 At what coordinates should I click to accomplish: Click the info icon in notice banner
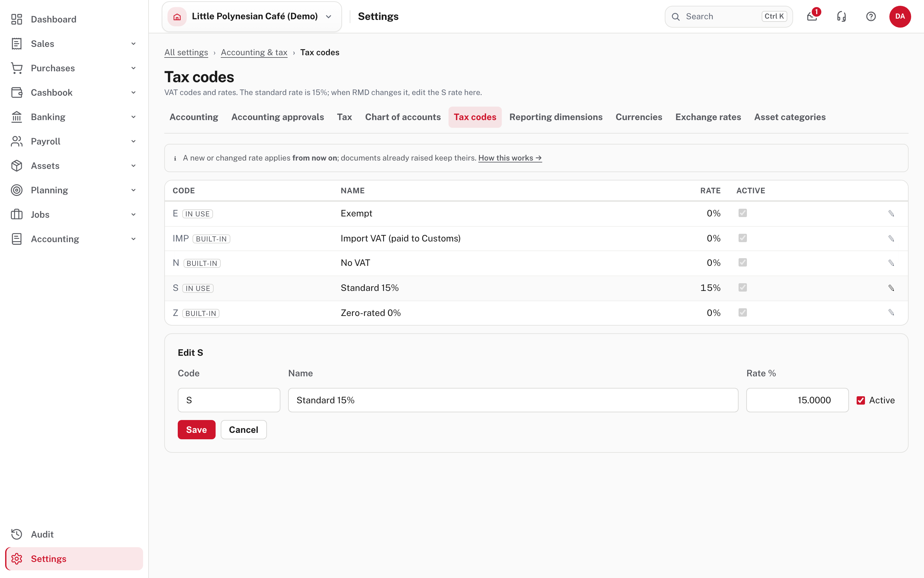coord(175,158)
